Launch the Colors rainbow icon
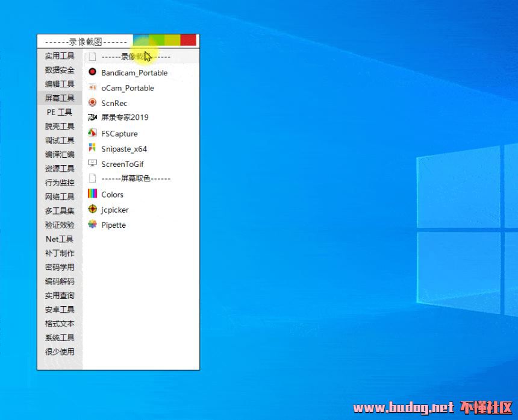518x420 pixels. [x=92, y=194]
